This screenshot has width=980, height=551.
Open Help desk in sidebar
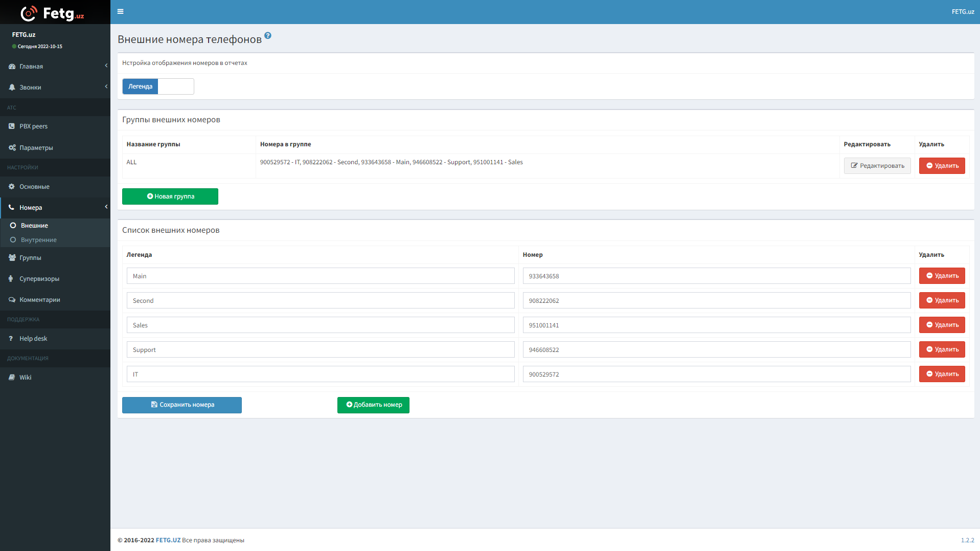point(33,339)
